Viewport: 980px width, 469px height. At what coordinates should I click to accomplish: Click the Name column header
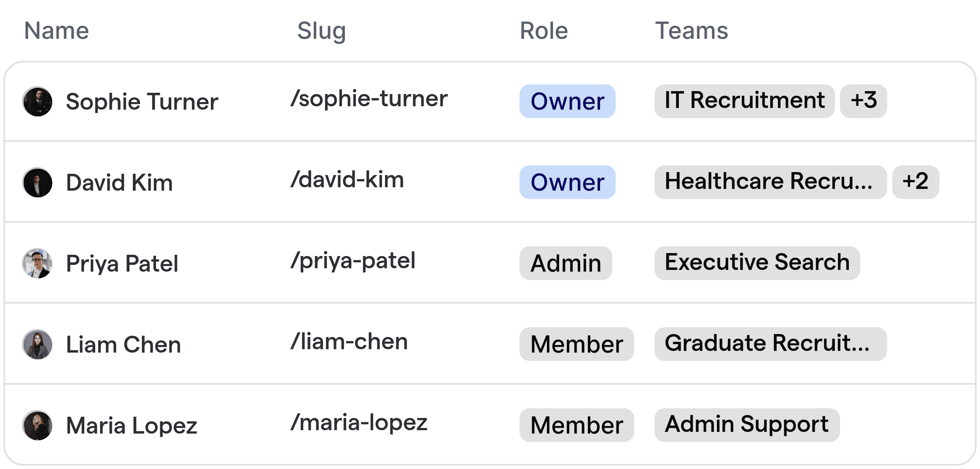(57, 30)
